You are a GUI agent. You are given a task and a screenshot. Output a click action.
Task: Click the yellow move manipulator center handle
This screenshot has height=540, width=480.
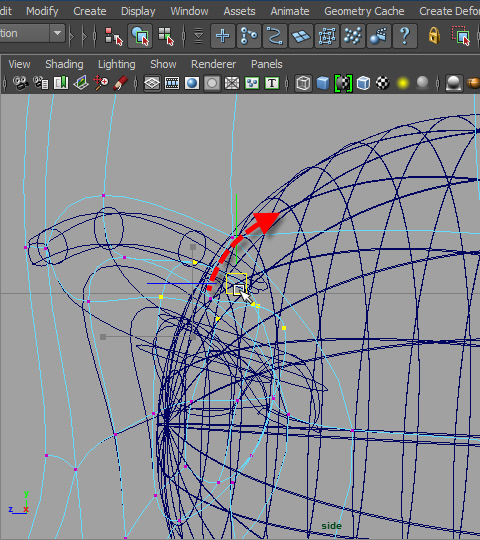tap(236, 283)
